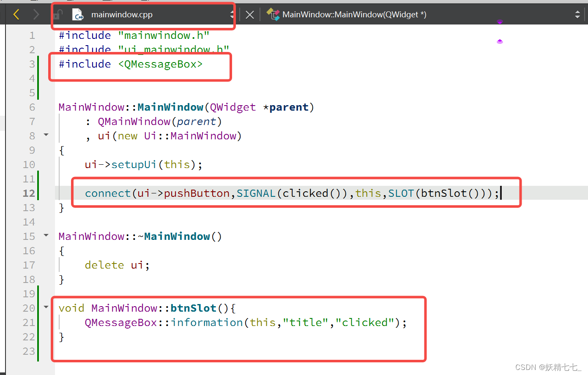The width and height of the screenshot is (588, 375).
Task: Click QMessageBox on line 21
Action: [x=121, y=323]
